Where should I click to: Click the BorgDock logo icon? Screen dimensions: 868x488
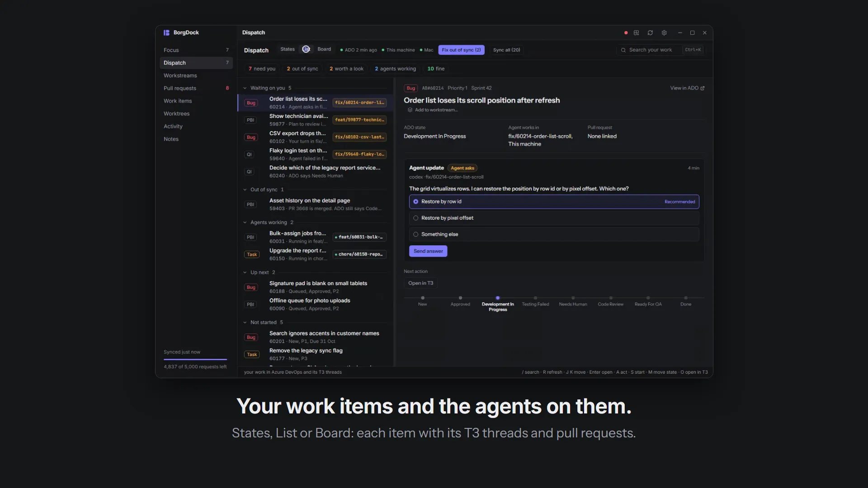[166, 33]
